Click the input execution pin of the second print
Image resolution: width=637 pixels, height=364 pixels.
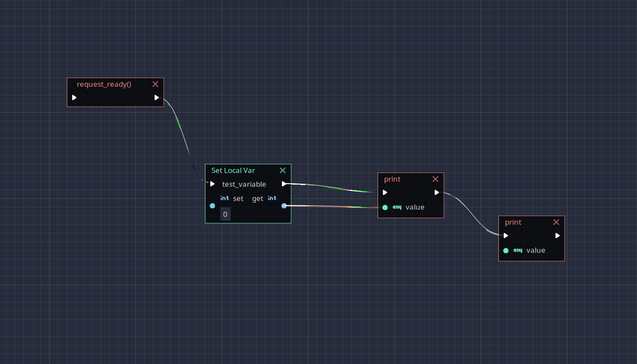point(506,235)
